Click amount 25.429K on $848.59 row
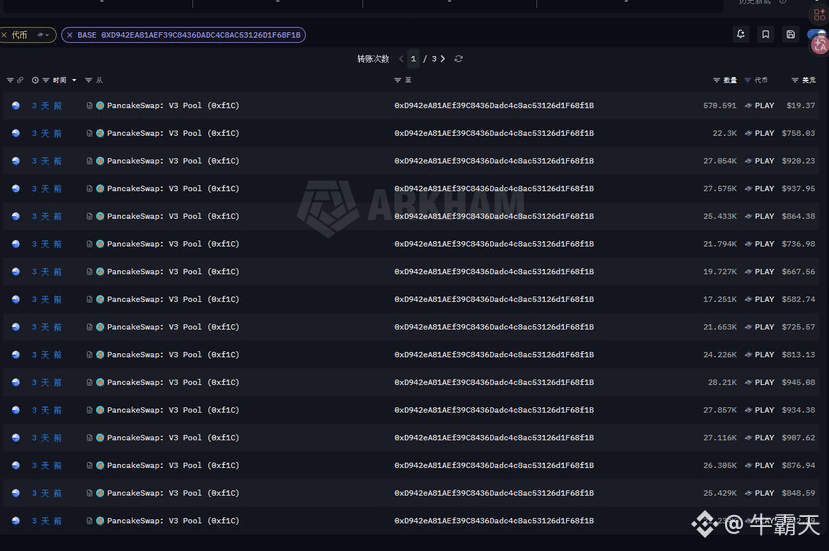829x551 pixels. [720, 493]
